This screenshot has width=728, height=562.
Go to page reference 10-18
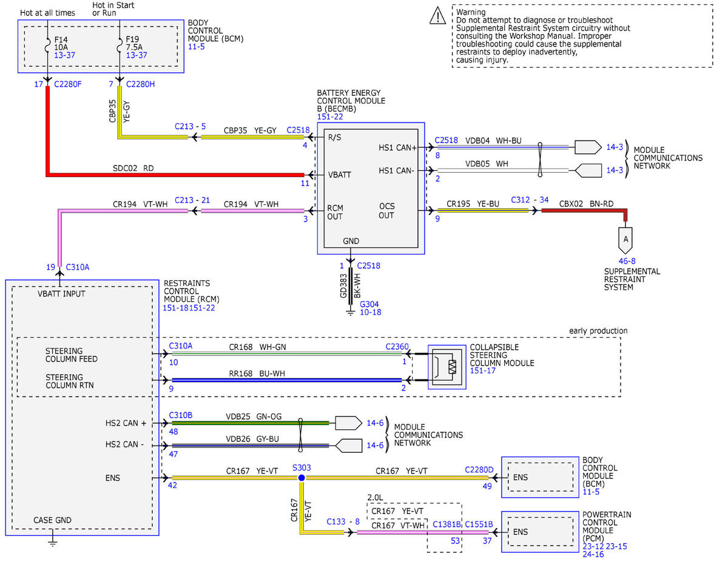point(371,313)
